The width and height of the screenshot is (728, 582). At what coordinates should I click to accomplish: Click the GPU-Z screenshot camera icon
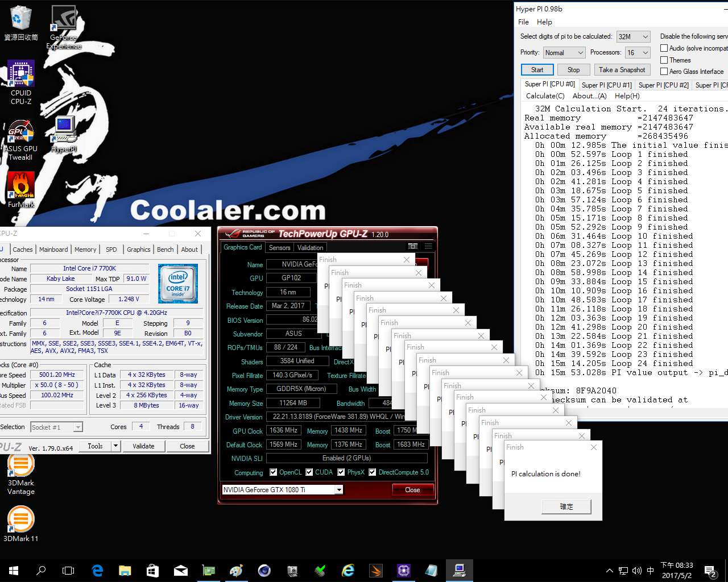coord(413,246)
